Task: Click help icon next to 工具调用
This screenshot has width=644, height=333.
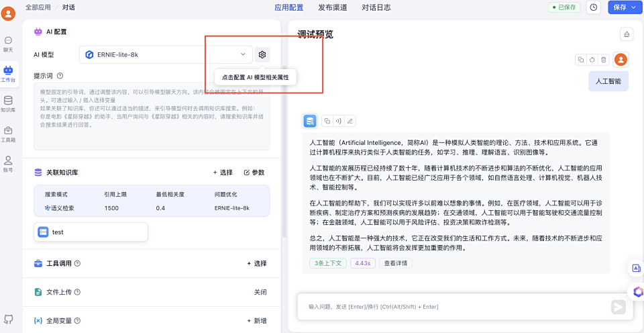Action: point(77,264)
